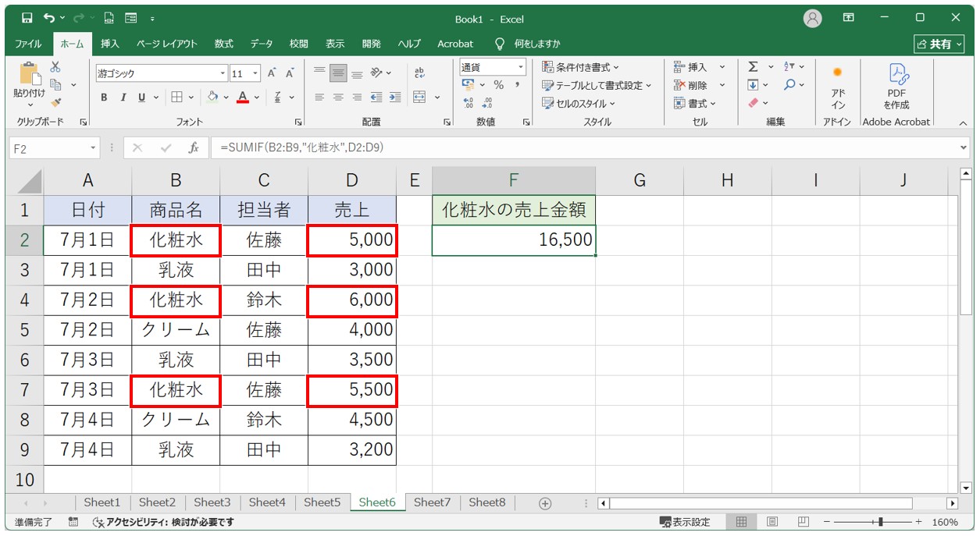Copy the selection with copy icon
Screen dimensions: 980x536
click(55, 84)
